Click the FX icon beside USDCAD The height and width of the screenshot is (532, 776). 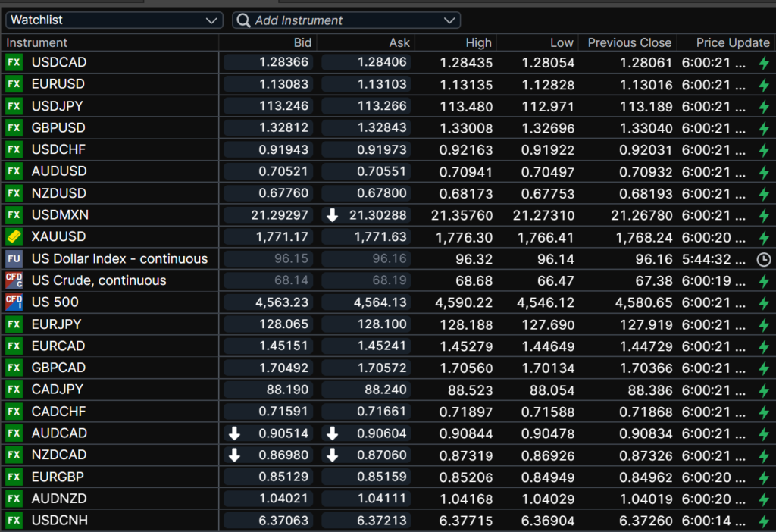point(14,62)
